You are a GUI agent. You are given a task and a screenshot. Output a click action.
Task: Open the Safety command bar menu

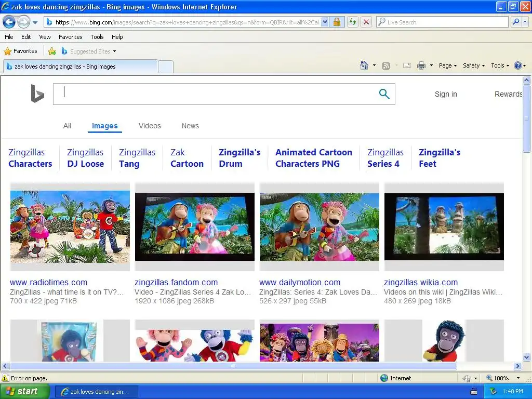(474, 65)
